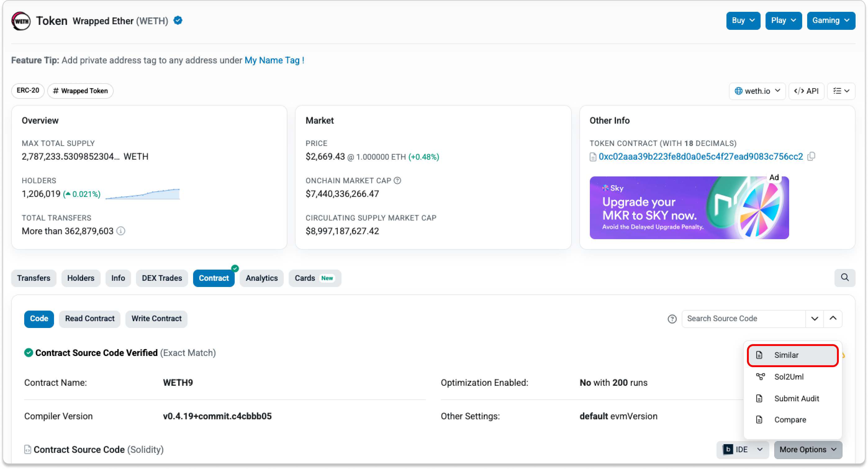Click the WETH token logo

pos(21,21)
